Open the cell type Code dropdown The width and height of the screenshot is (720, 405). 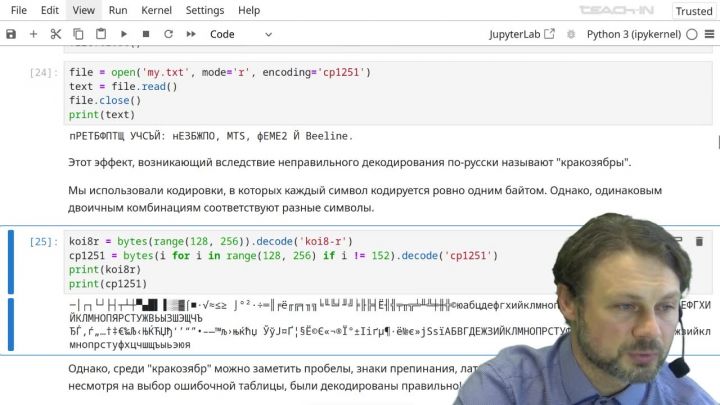tap(240, 34)
